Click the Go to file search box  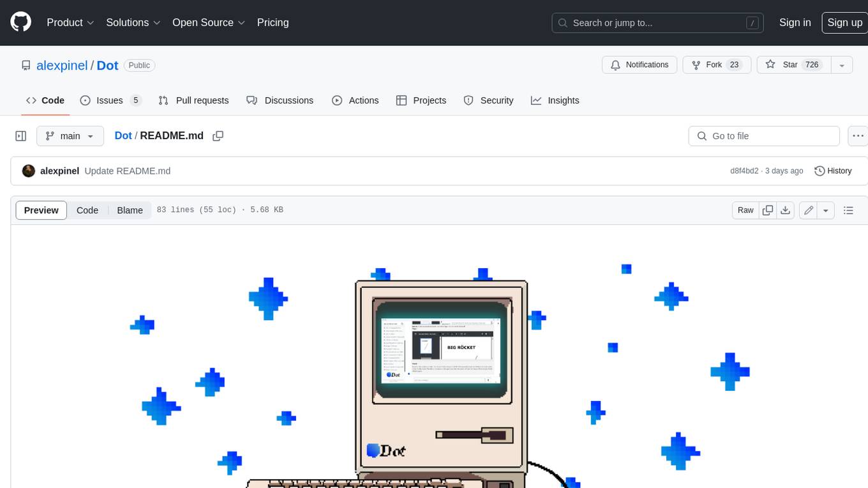pos(764,136)
